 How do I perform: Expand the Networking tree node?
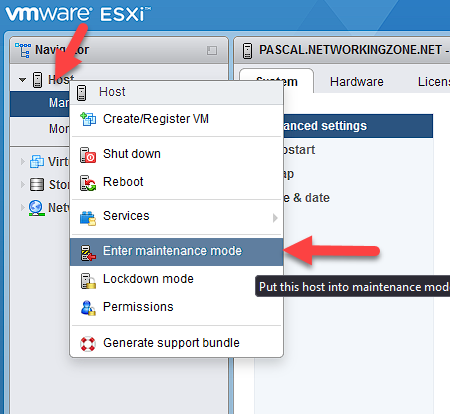23,208
